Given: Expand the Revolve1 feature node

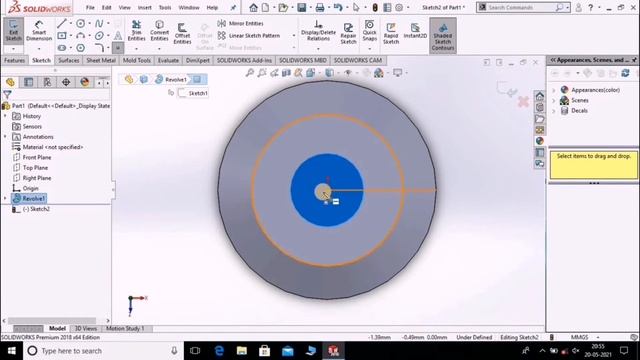Looking at the screenshot, I should click(5, 198).
